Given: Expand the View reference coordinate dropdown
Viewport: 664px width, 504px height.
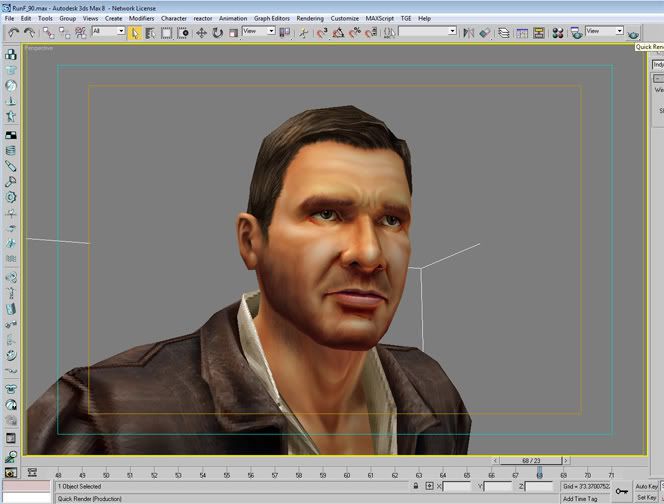Looking at the screenshot, I should [258, 32].
